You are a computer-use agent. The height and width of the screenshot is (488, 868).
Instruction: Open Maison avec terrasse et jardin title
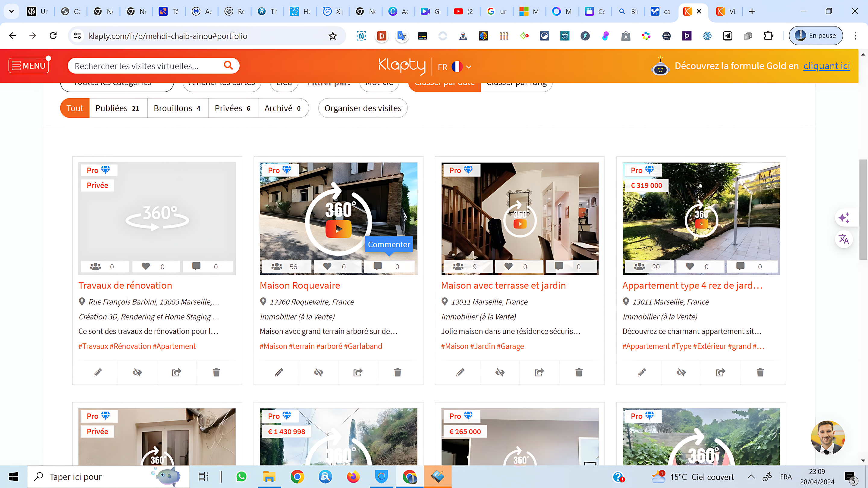pyautogui.click(x=503, y=285)
